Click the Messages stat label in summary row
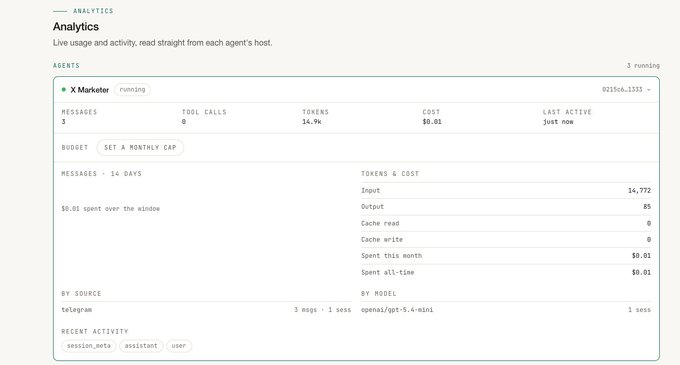The height and width of the screenshot is (365, 680). click(x=79, y=112)
